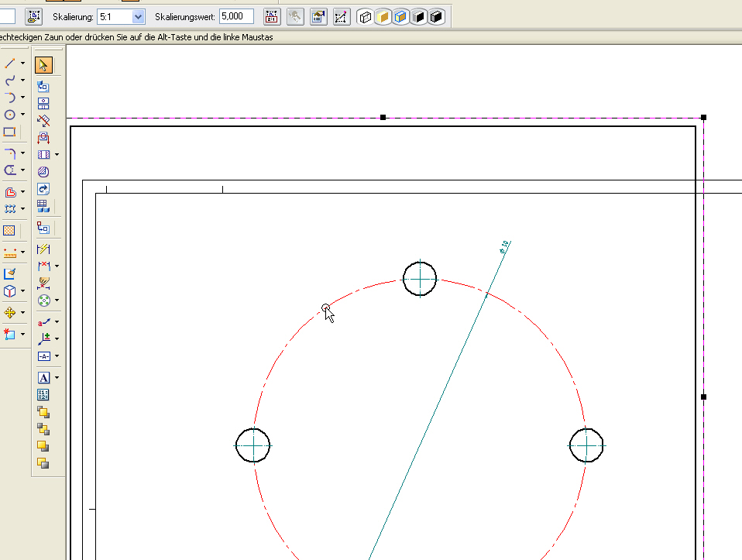Open the ruler measurement tool
This screenshot has width=742, height=560.
click(9, 253)
